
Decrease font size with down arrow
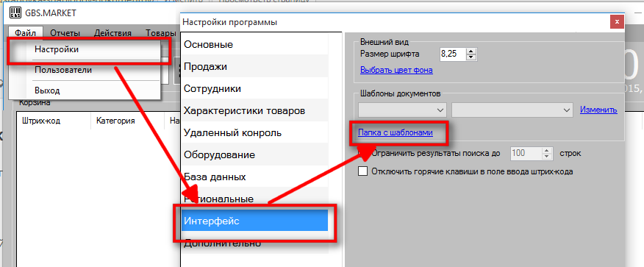(471, 57)
